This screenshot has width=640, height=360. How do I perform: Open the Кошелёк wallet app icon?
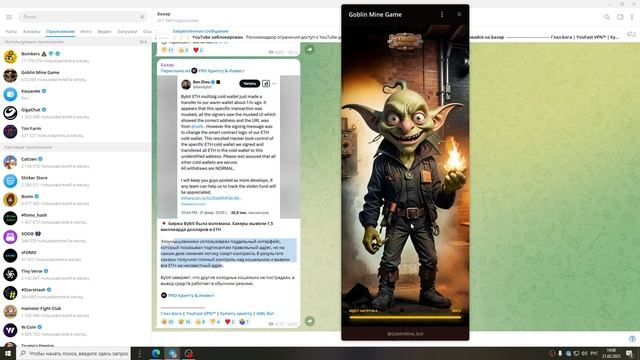click(10, 94)
